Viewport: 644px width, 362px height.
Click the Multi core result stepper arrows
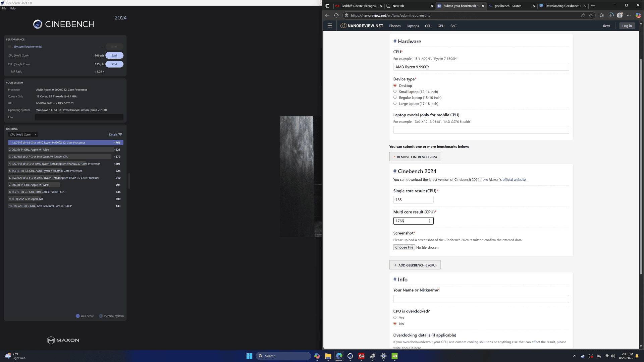pyautogui.click(x=429, y=221)
